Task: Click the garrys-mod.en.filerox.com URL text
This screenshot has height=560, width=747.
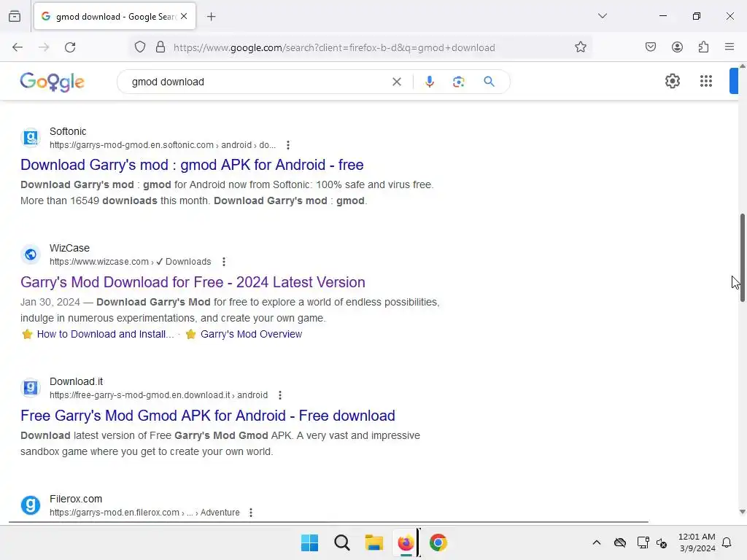Action: coord(144,513)
